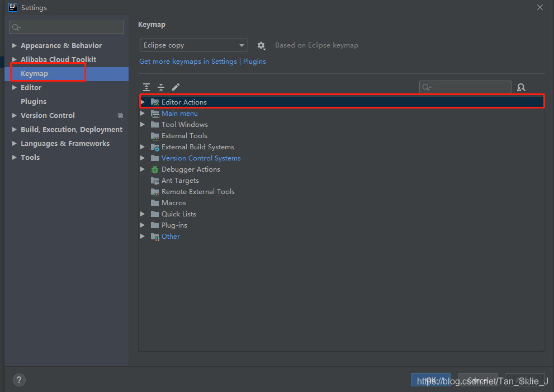Click the Editor Actions folder icon
The width and height of the screenshot is (554, 392).
click(155, 102)
